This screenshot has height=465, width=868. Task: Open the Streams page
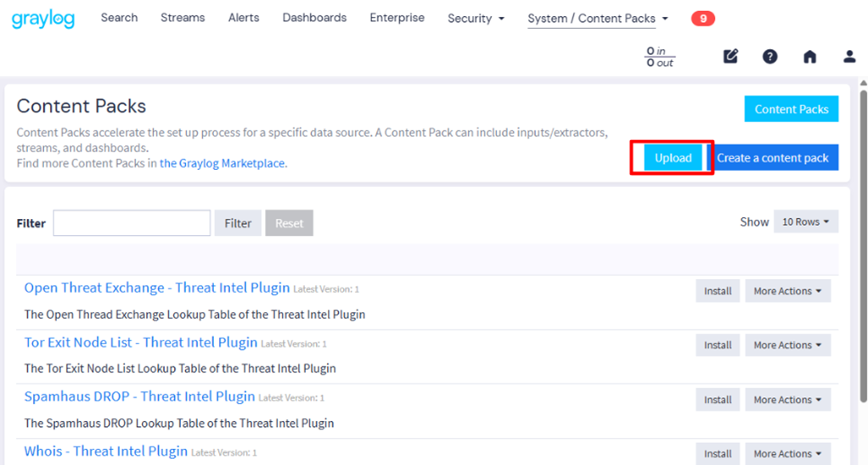183,18
